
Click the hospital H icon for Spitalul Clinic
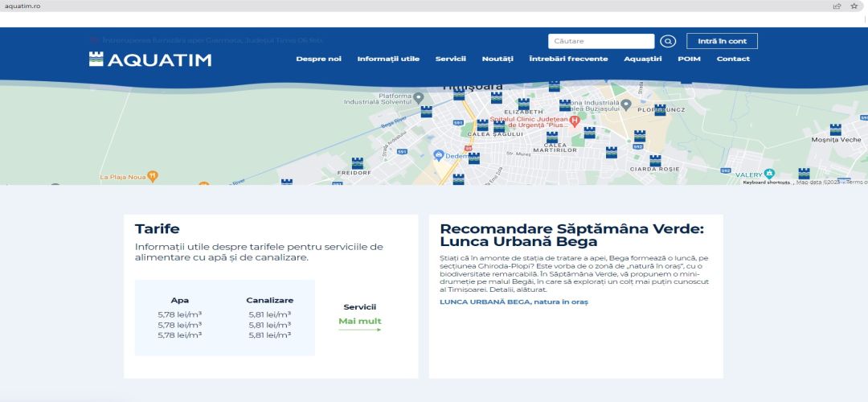(575, 120)
